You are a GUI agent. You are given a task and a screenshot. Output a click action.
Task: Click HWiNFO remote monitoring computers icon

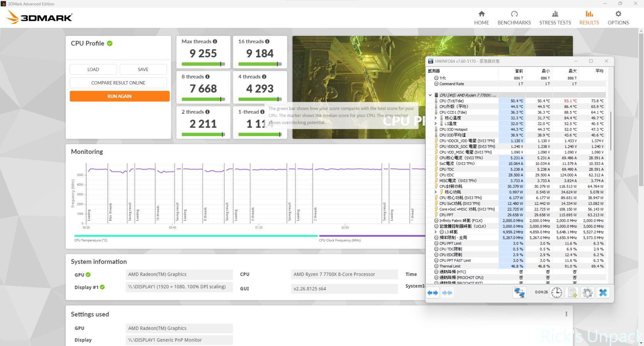tap(519, 293)
